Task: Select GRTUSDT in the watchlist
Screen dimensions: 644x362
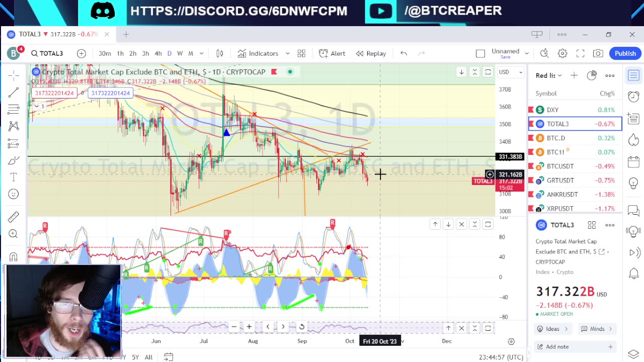Action: (x=575, y=180)
